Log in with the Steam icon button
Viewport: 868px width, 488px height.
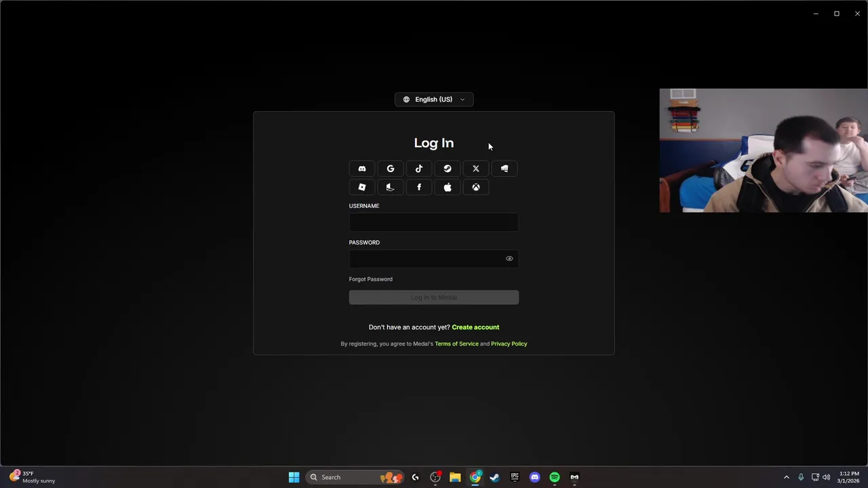coord(448,169)
